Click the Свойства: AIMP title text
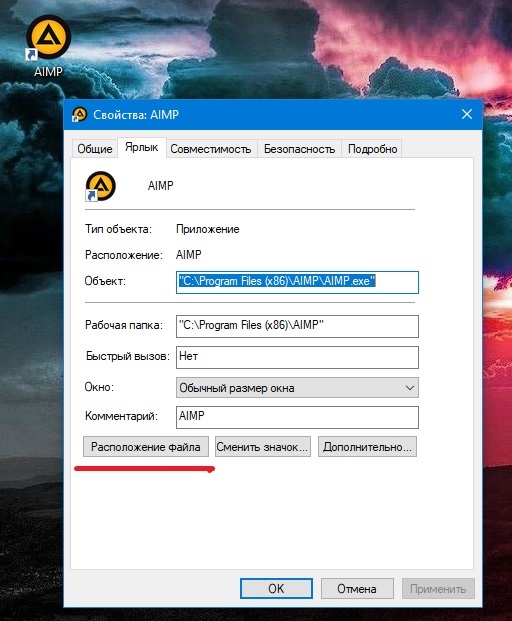 136,115
